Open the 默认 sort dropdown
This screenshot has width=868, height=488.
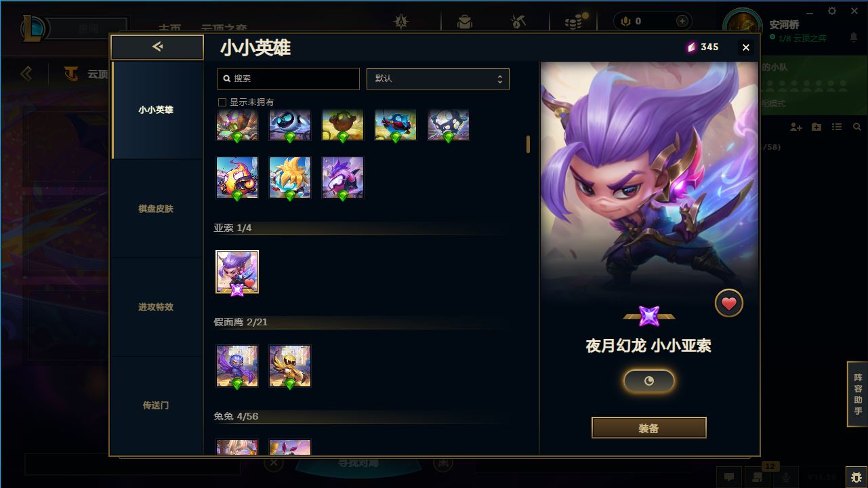(x=438, y=79)
